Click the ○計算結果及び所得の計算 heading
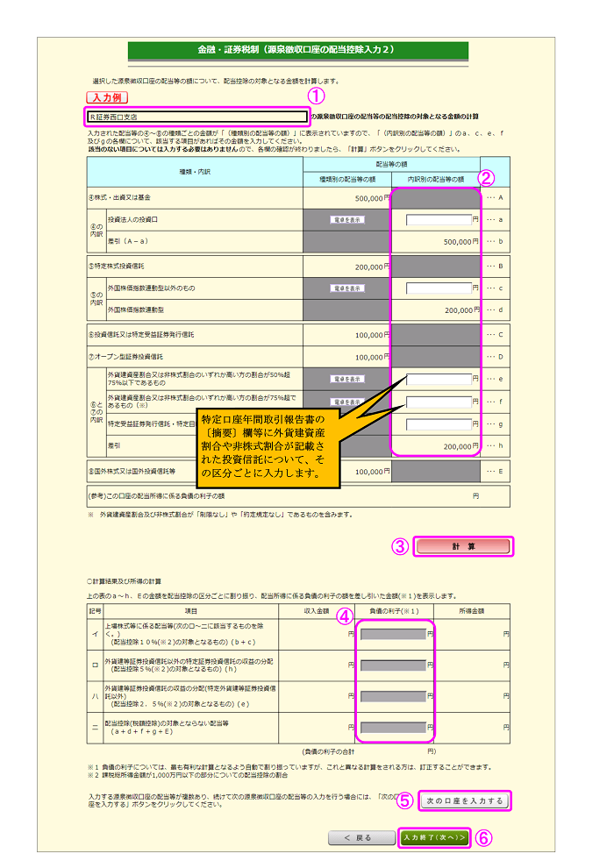Viewport: 614px width, 868px height. (124, 581)
